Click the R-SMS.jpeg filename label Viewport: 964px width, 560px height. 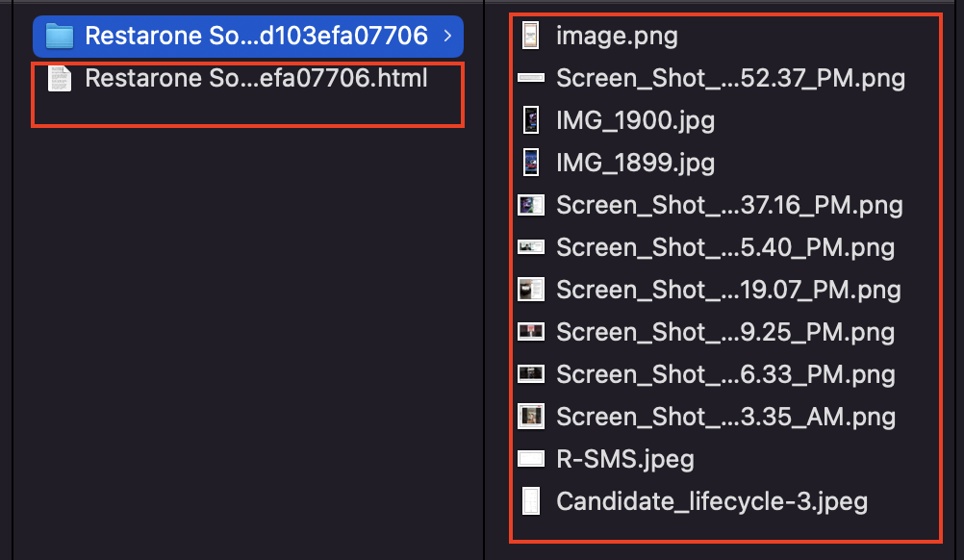[625, 458]
